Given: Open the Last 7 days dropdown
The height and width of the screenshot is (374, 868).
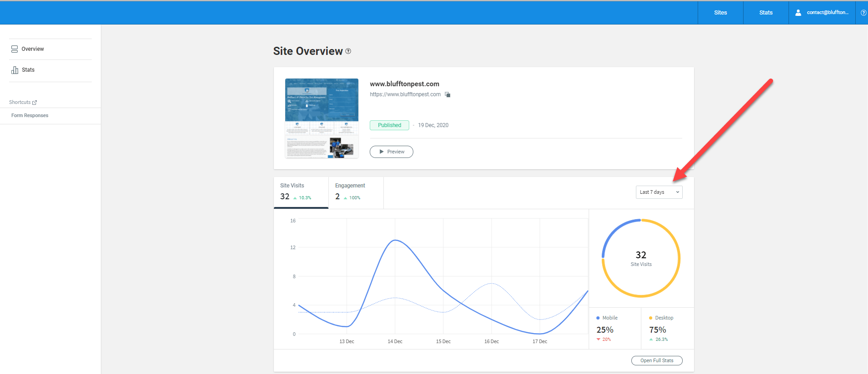Looking at the screenshot, I should pyautogui.click(x=659, y=192).
